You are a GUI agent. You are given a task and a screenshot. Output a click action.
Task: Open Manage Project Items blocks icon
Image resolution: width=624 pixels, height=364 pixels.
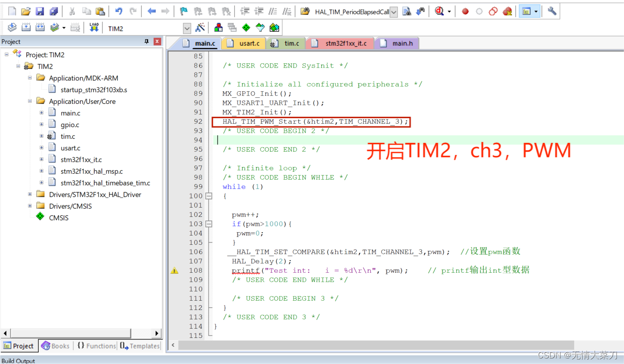[x=218, y=28]
